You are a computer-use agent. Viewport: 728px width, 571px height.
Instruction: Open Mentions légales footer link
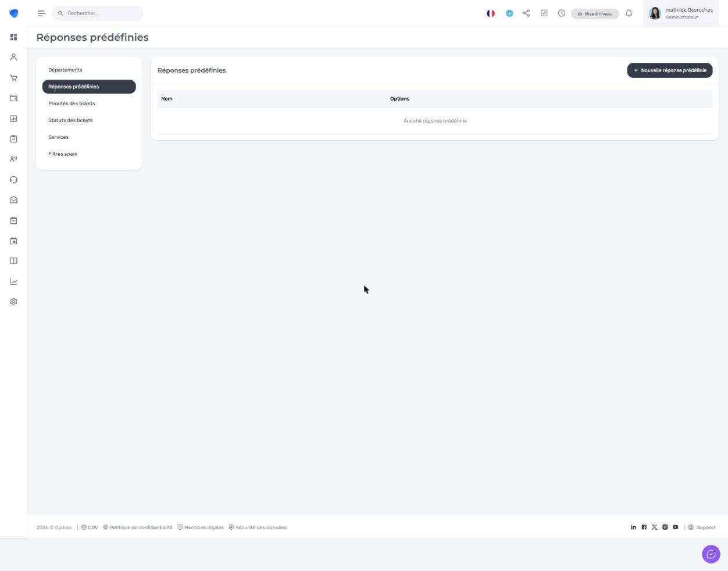(x=201, y=527)
